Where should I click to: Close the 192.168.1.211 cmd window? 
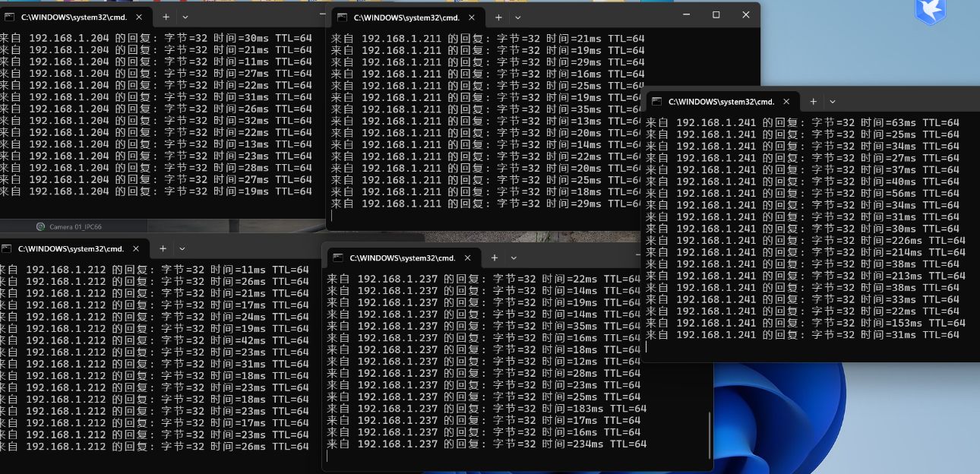click(745, 14)
